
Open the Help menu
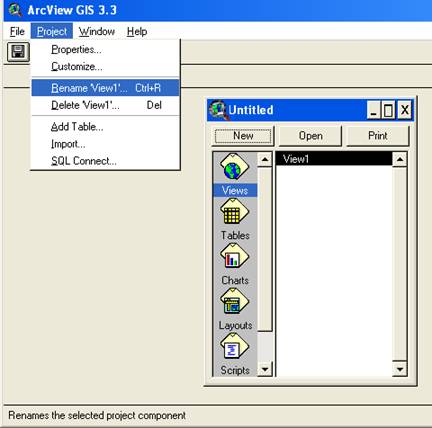137,31
